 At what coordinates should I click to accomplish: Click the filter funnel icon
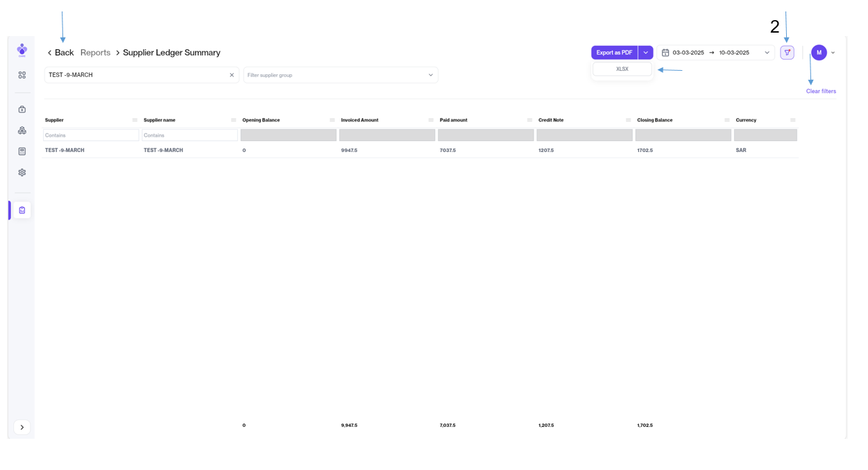coord(787,53)
